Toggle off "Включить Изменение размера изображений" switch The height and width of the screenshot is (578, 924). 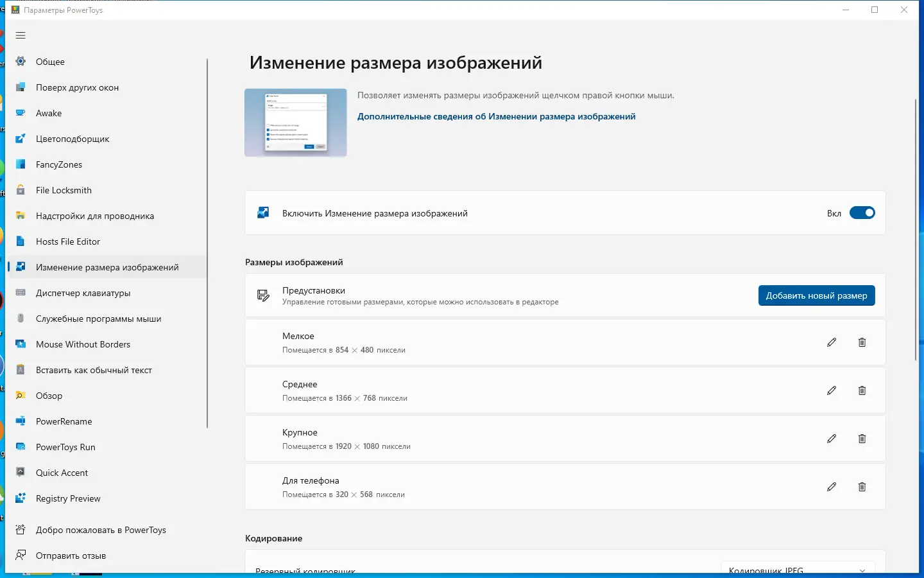click(862, 213)
